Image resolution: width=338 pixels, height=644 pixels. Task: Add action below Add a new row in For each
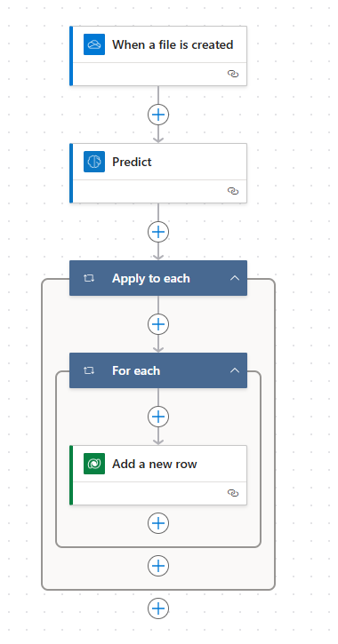tap(158, 523)
